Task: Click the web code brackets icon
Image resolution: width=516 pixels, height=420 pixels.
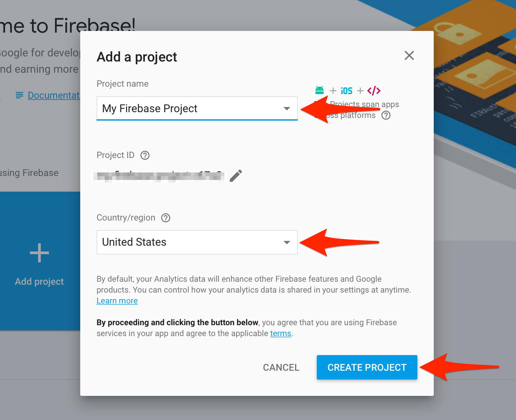Action: tap(374, 91)
